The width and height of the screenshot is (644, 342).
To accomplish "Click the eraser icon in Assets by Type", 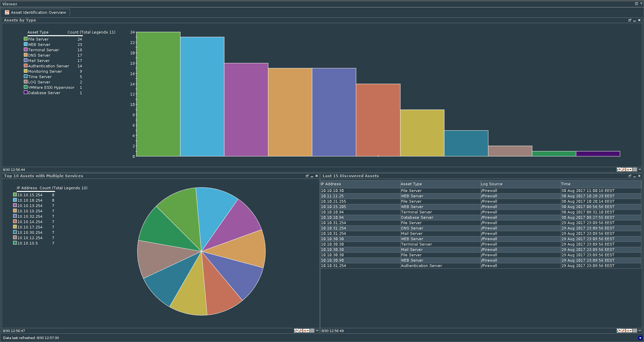I will click(x=623, y=169).
